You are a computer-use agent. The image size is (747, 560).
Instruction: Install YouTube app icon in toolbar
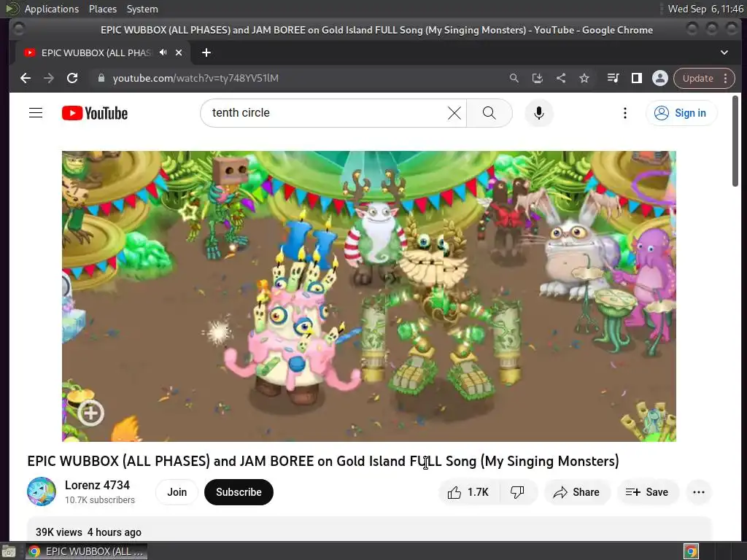pos(538,78)
